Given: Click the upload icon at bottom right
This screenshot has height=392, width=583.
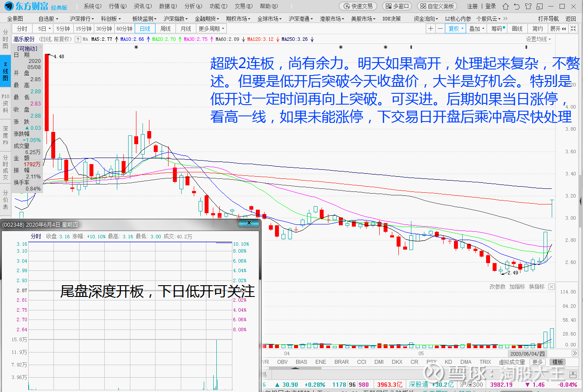Looking at the screenshot, I should tap(573, 375).
